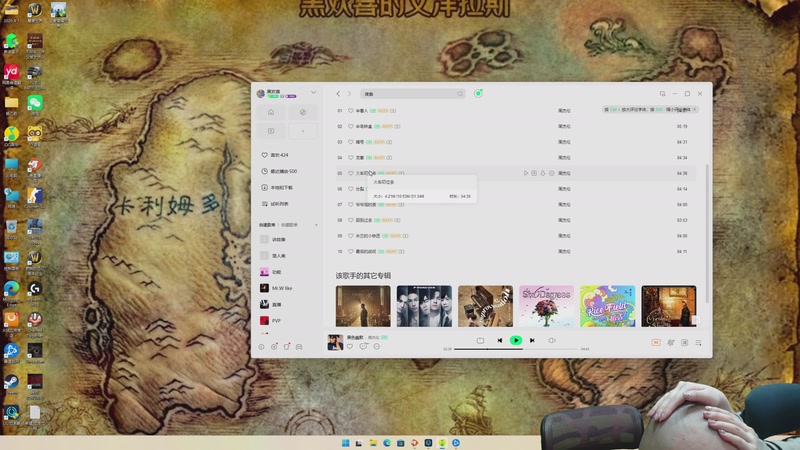Screen dimensions: 800x450
Task: Open the listening queue list in sidebar
Action: [x=275, y=204]
